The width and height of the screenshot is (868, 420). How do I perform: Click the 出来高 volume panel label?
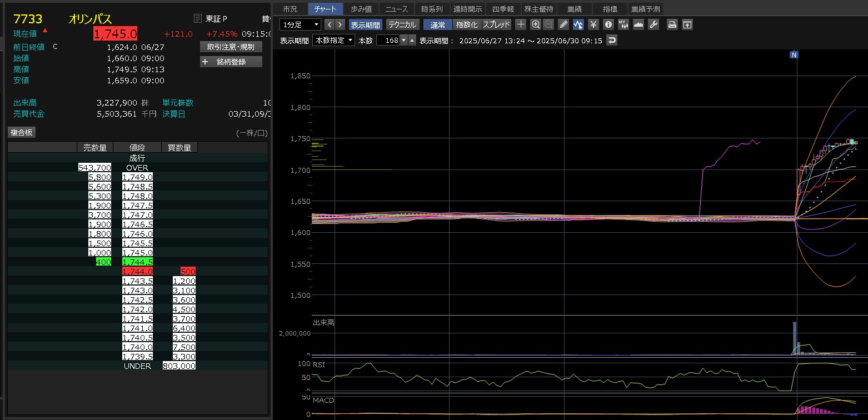pyautogui.click(x=323, y=322)
